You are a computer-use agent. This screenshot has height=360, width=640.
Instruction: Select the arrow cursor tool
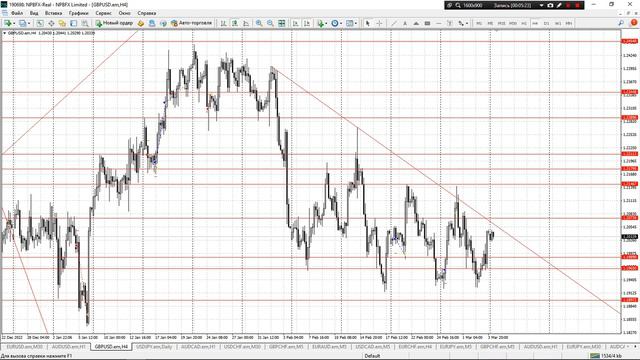pos(367,23)
